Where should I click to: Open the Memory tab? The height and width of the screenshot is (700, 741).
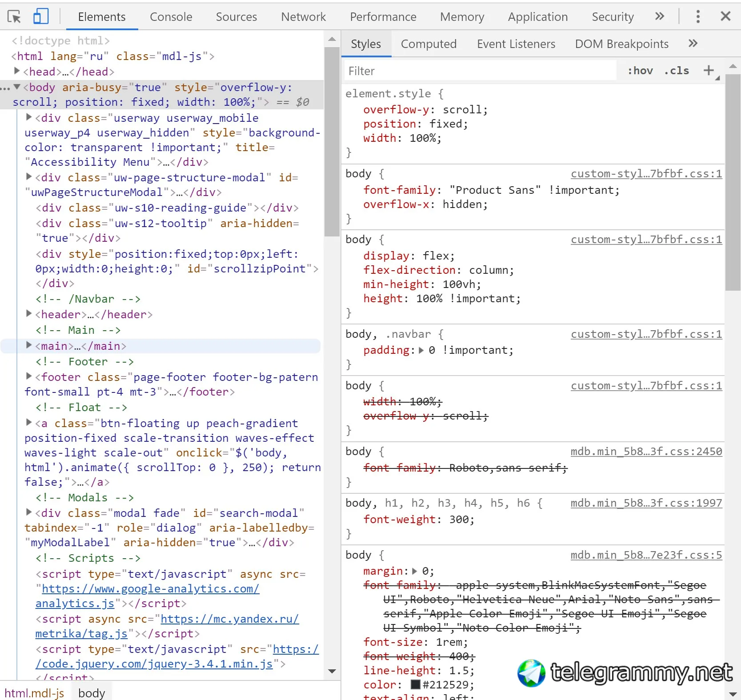pos(462,17)
